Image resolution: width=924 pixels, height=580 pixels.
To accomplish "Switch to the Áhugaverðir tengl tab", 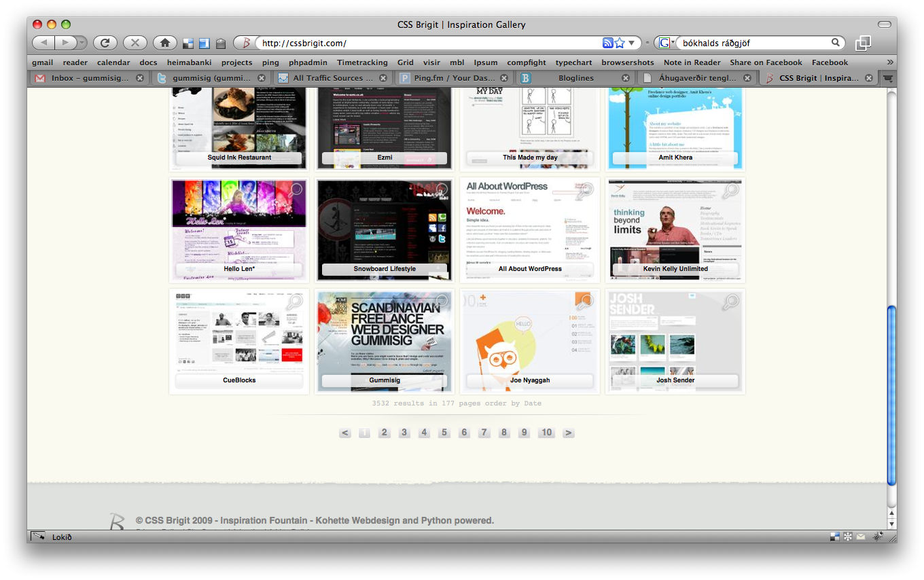I will pyautogui.click(x=697, y=78).
